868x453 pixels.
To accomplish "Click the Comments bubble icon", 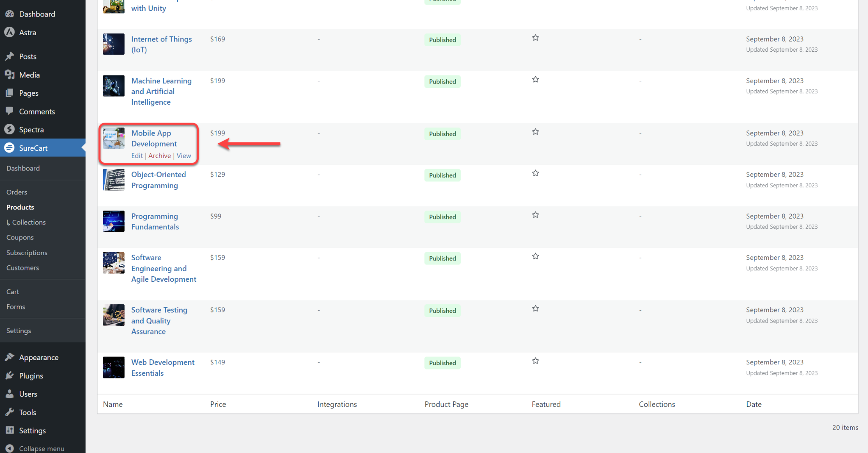I will click(x=9, y=111).
